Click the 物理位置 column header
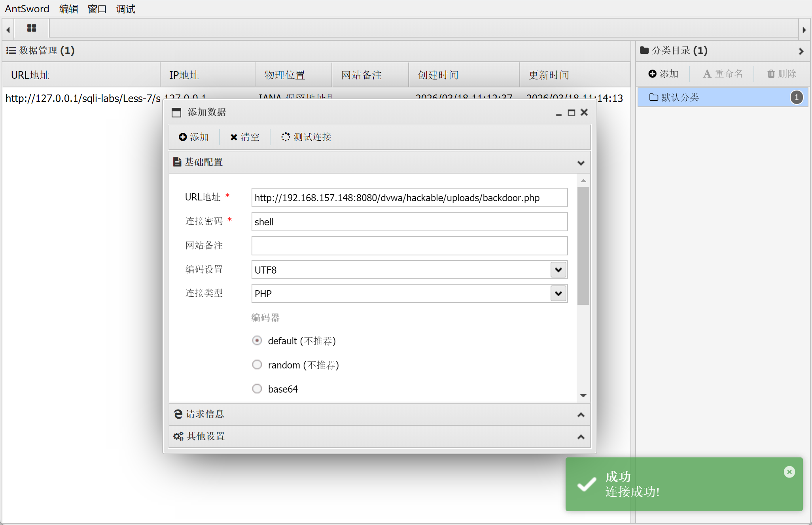Screen dimensions: 812x525 (x=293, y=75)
